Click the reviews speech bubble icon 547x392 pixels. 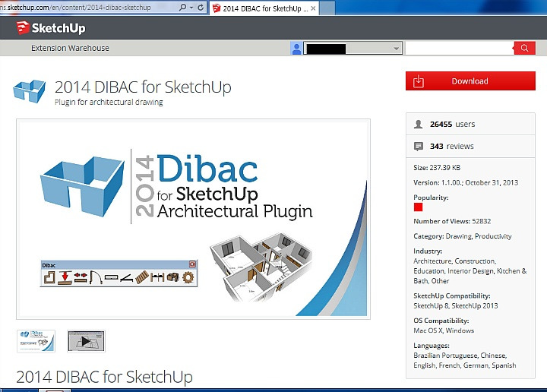[419, 147]
